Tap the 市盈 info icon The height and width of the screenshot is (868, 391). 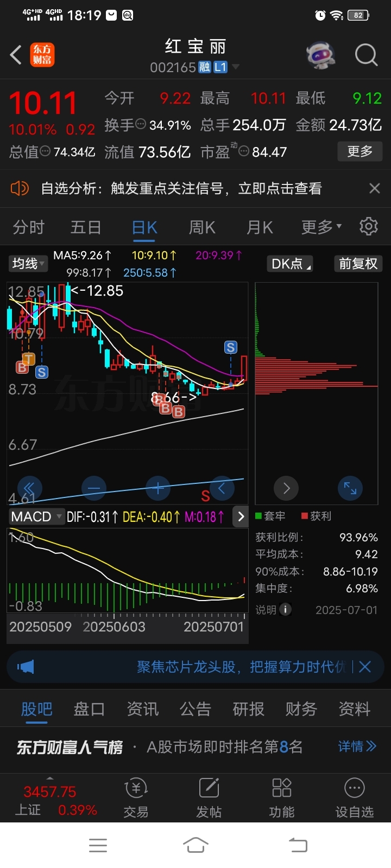pyautogui.click(x=244, y=151)
